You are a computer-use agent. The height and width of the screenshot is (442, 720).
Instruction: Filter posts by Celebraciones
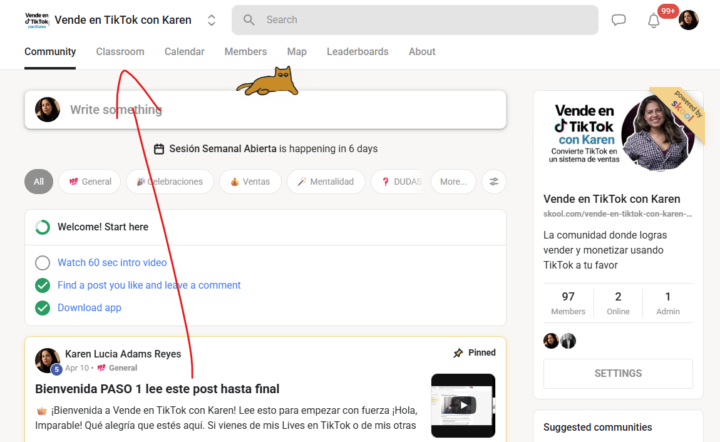[170, 182]
